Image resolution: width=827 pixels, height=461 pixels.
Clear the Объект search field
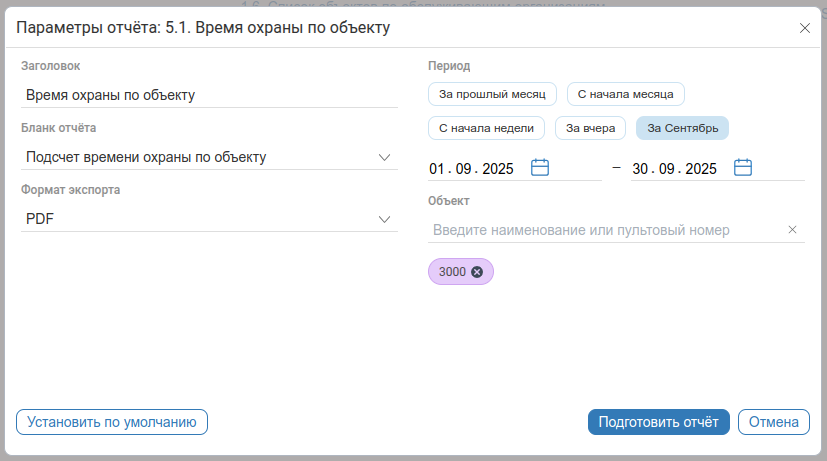[x=793, y=230]
